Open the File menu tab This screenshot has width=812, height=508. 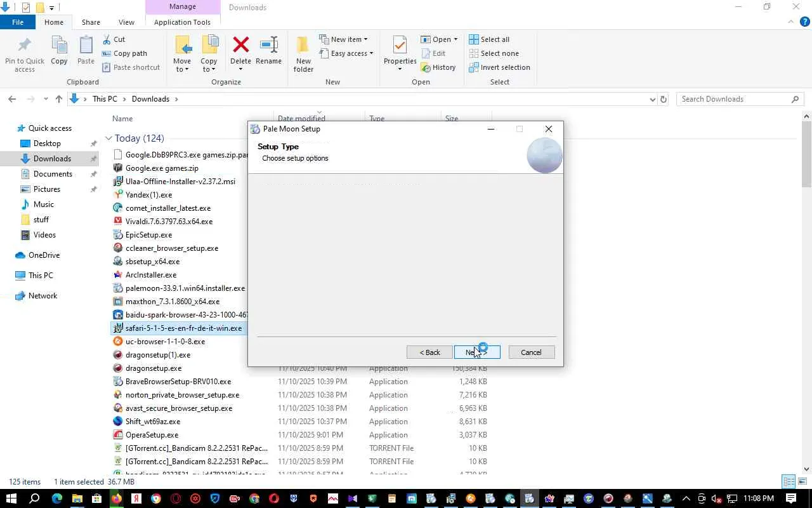(18, 22)
